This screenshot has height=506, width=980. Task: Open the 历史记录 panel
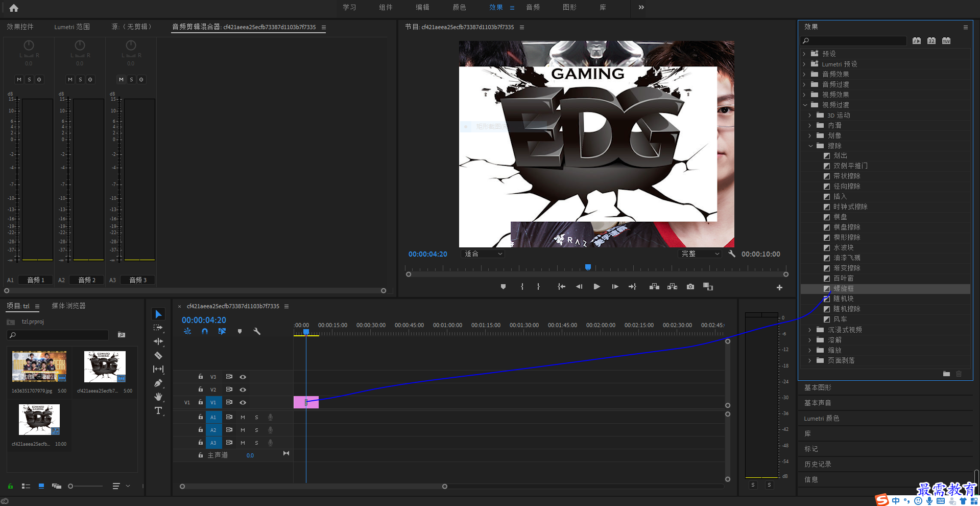click(x=818, y=464)
